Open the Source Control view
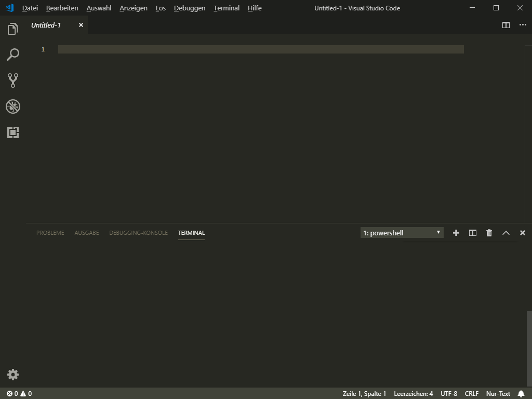The height and width of the screenshot is (399, 532). (12, 81)
